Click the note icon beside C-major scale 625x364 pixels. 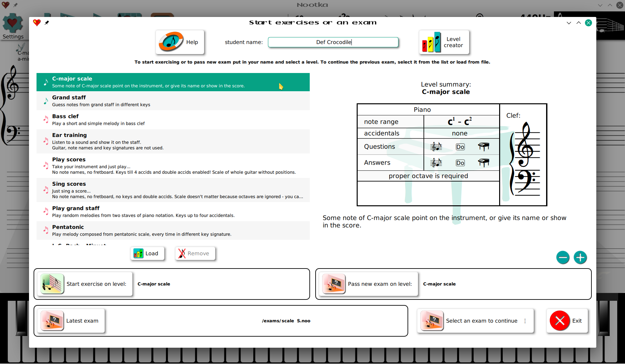(x=46, y=82)
